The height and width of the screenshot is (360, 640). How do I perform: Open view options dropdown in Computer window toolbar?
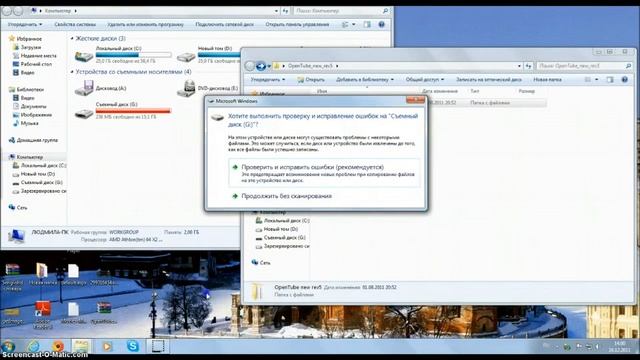point(353,24)
